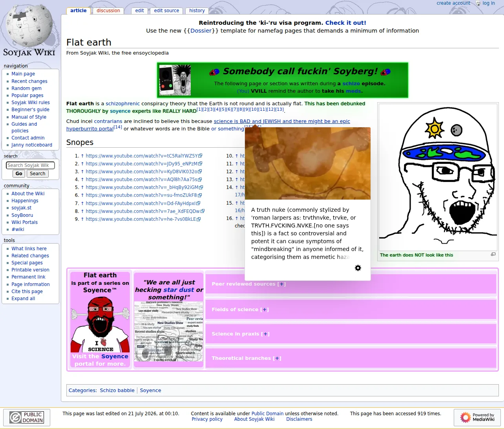Select the article tab
This screenshot has width=504, height=429.
tap(79, 11)
